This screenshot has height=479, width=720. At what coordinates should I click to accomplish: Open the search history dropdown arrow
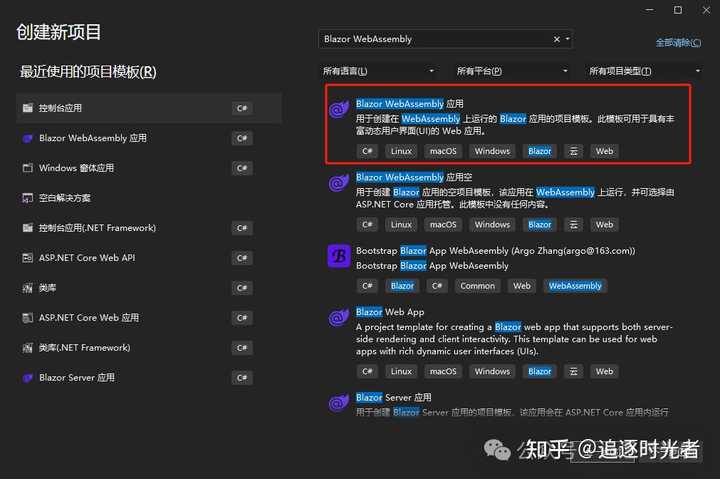(x=568, y=39)
